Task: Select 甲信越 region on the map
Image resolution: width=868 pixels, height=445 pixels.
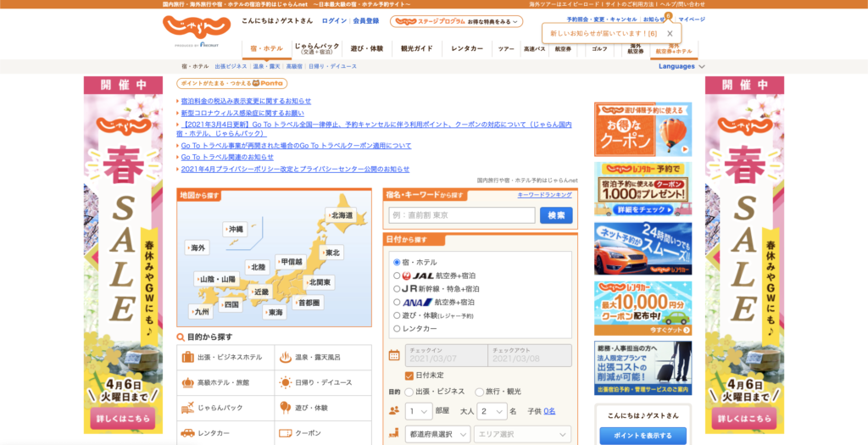Action: (x=290, y=262)
